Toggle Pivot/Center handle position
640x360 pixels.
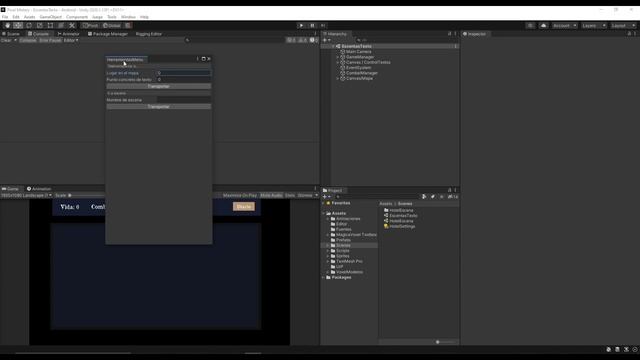coord(90,25)
